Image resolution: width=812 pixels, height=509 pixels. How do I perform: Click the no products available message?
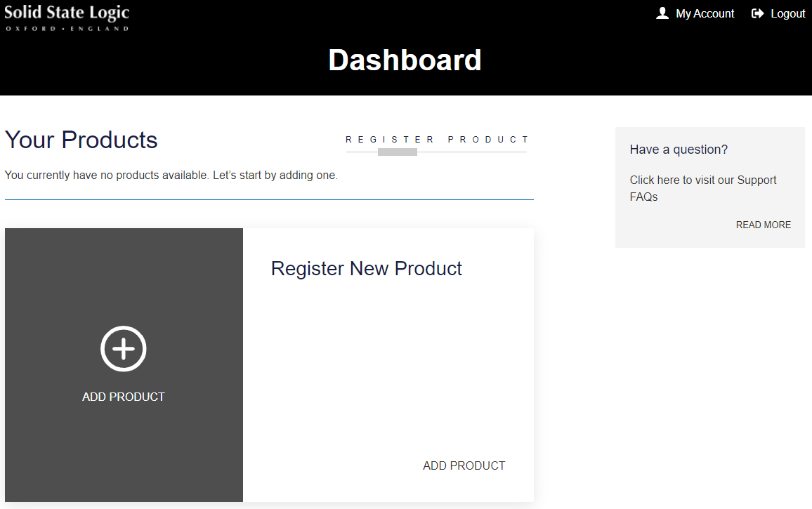coord(171,175)
